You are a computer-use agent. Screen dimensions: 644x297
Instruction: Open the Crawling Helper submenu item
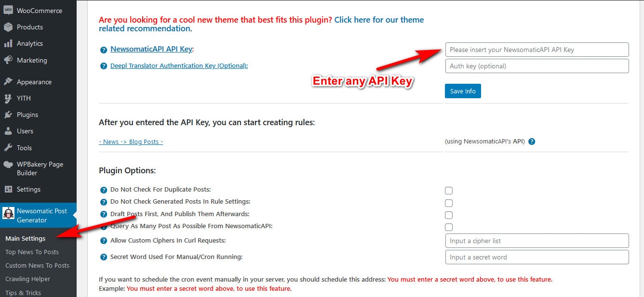pyautogui.click(x=27, y=279)
